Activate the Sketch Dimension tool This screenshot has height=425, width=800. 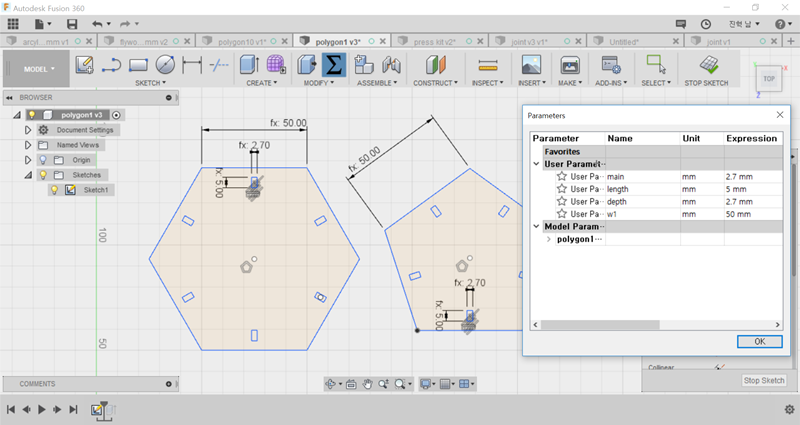coord(192,65)
